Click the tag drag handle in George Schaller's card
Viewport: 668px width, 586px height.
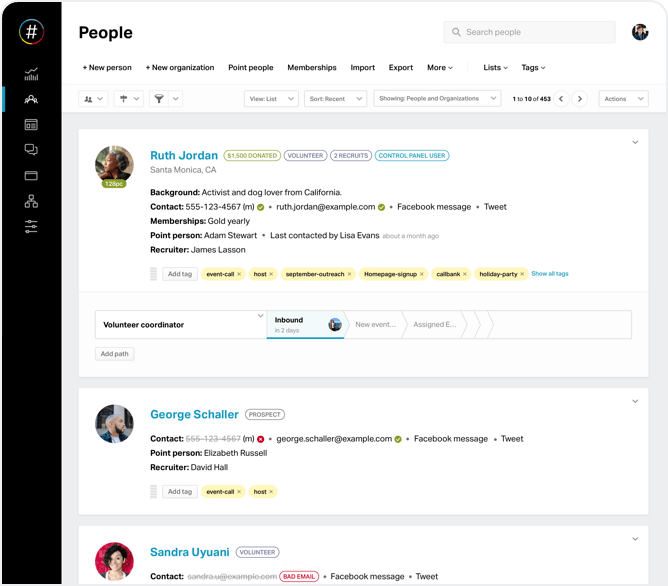pyautogui.click(x=154, y=491)
